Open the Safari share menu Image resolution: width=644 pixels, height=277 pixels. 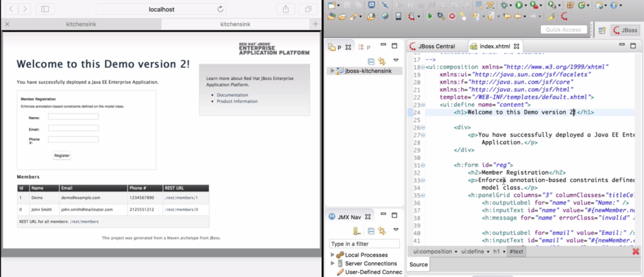[x=286, y=9]
